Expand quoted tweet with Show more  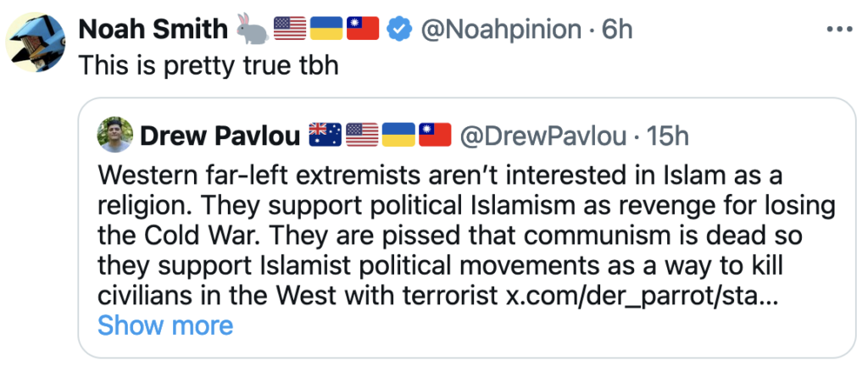165,325
